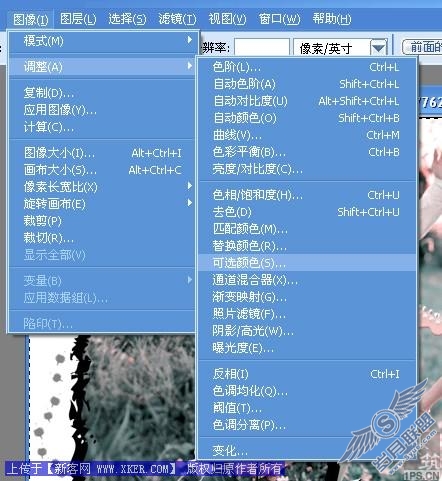Open 阈值(T)... dialog

(x=307, y=408)
